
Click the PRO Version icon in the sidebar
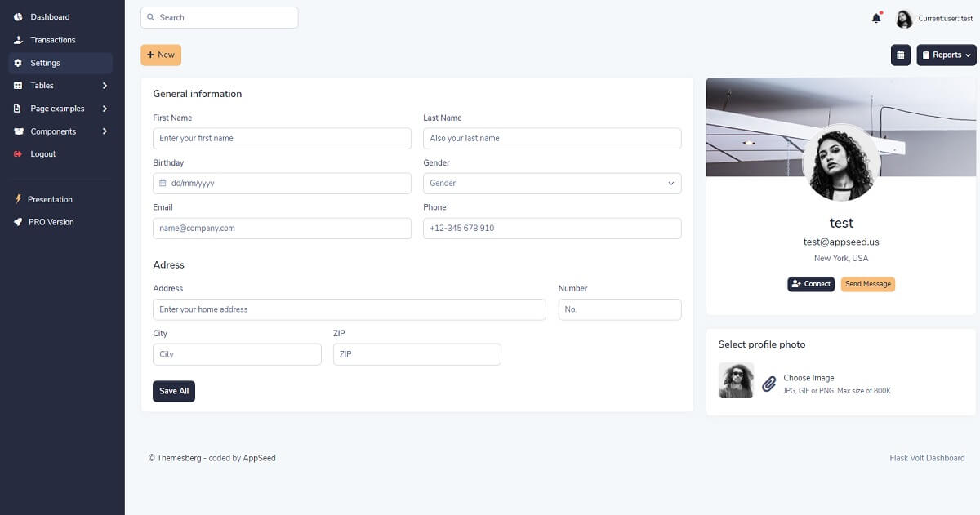(19, 221)
